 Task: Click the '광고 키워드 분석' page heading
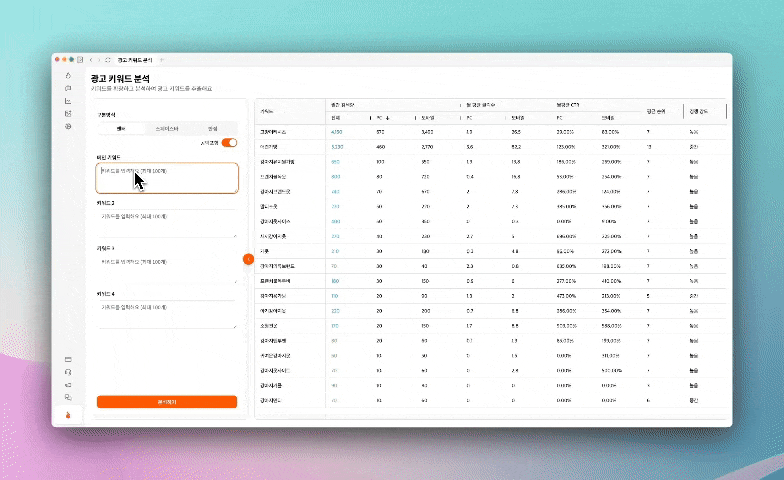pyautogui.click(x=120, y=78)
